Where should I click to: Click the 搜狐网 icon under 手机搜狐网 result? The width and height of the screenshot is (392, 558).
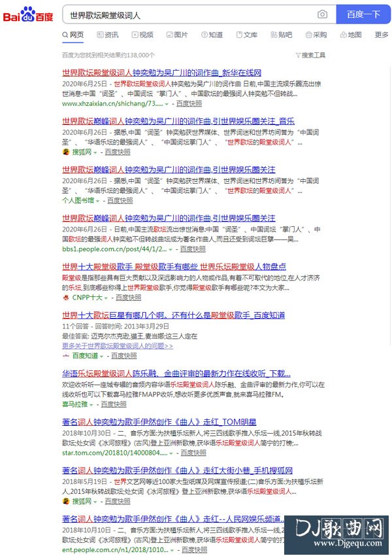[66, 501]
